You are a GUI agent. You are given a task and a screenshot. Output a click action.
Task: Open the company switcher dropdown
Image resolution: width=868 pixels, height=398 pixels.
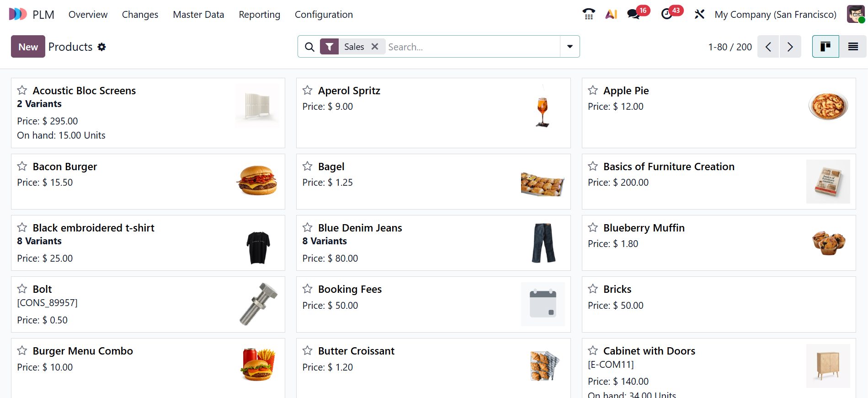point(775,15)
